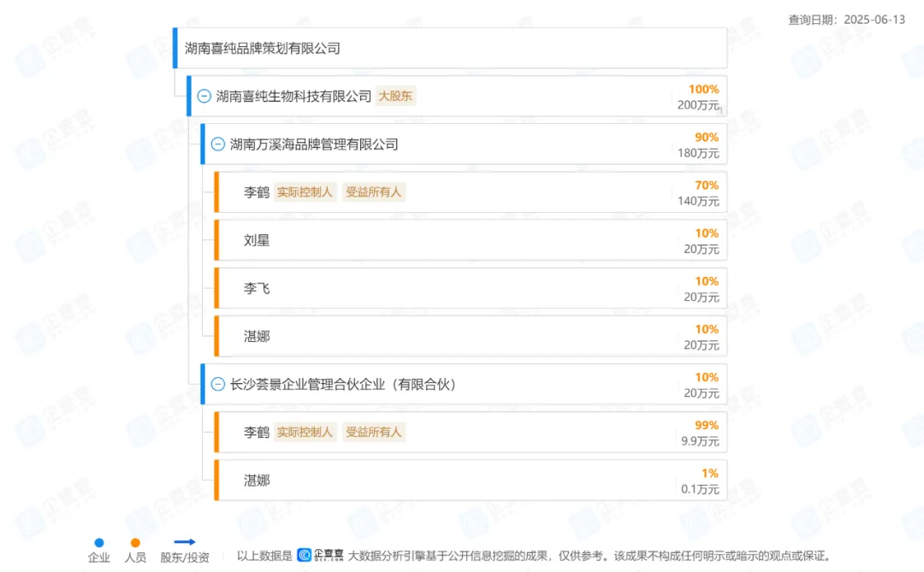
Task: Collapse the 湖南万溪海品牌管理有限公司 branch
Action: click(x=217, y=144)
